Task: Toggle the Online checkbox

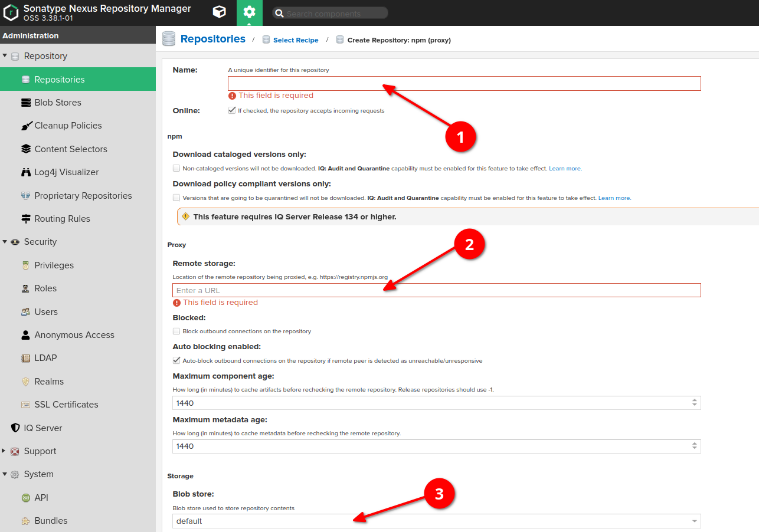Action: [232, 110]
